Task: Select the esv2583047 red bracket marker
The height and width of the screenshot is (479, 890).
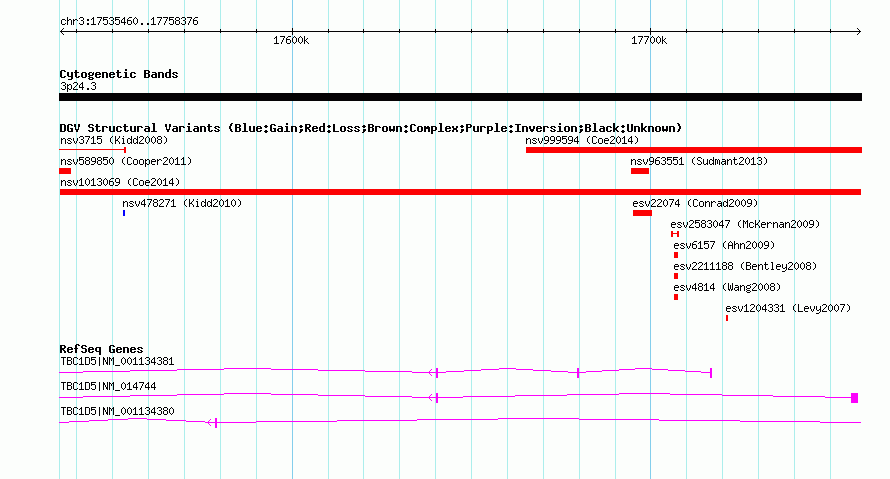Action: coord(675,234)
